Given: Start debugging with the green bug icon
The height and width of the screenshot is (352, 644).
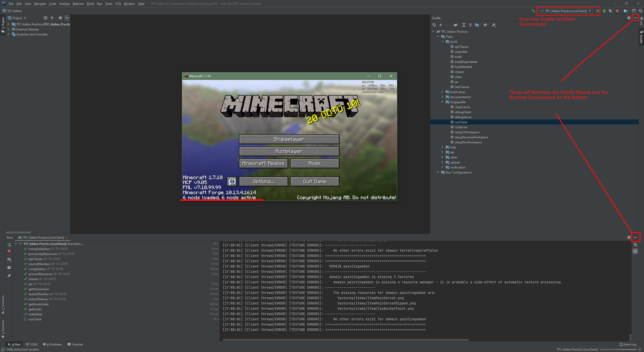Looking at the screenshot, I should (x=604, y=11).
